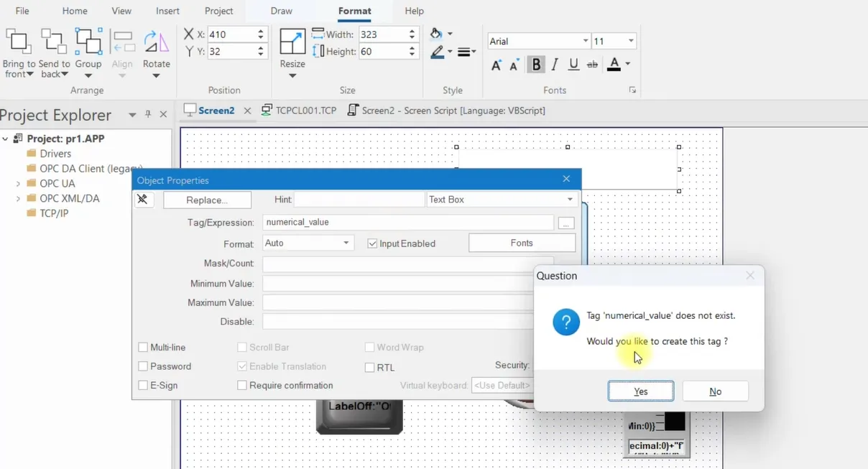
Task: Open the Help ribbon tab
Action: coord(415,11)
